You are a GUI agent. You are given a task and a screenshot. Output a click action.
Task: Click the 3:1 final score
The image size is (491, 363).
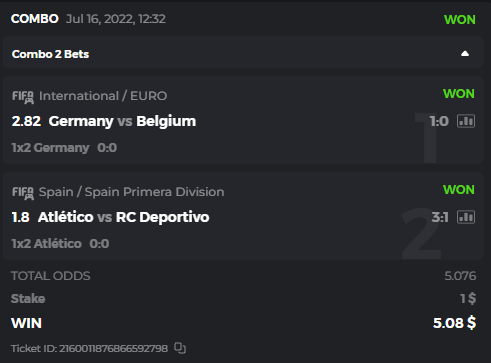click(440, 217)
